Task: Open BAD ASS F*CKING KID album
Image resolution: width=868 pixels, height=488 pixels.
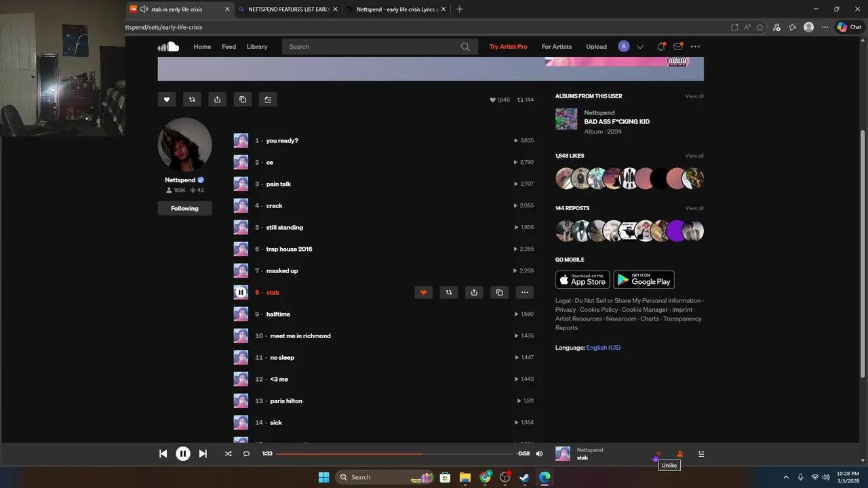Action: click(x=617, y=121)
